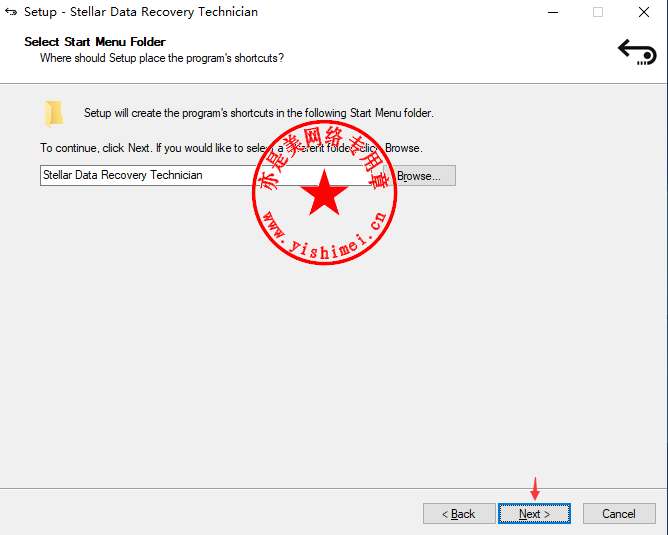668x535 pixels.
Task: Open the Browse folder dialog
Action: click(x=419, y=175)
